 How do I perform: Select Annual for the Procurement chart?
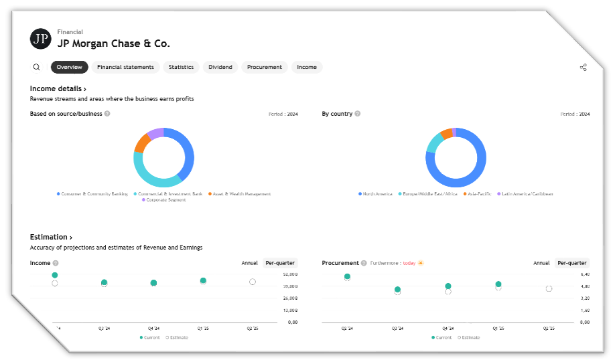point(541,263)
